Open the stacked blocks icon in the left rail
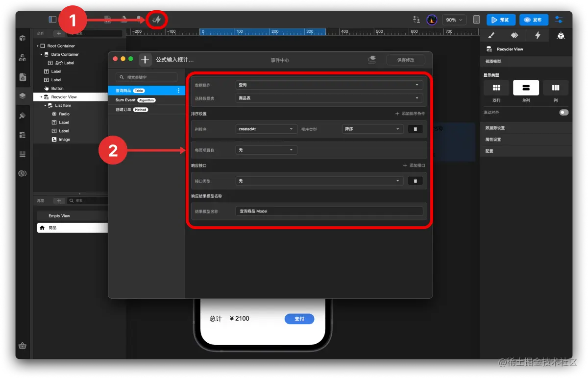 22,57
